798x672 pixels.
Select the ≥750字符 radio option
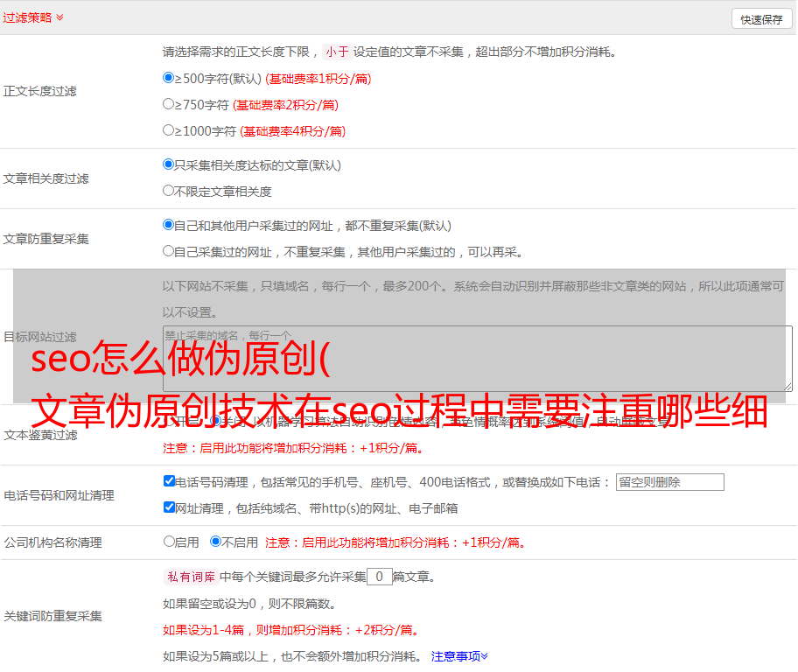coord(168,104)
